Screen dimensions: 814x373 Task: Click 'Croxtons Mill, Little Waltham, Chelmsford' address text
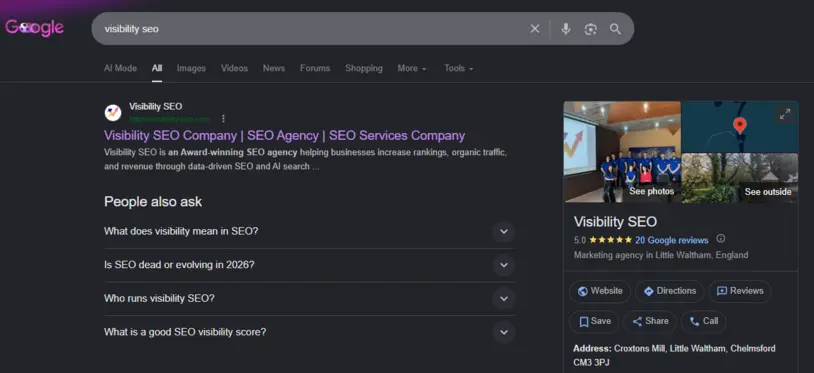[695, 349]
